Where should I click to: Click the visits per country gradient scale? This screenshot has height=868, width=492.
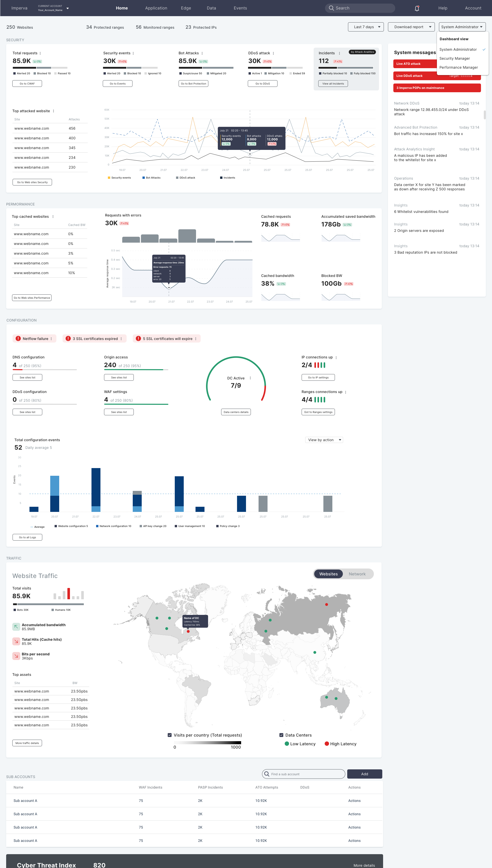(208, 743)
